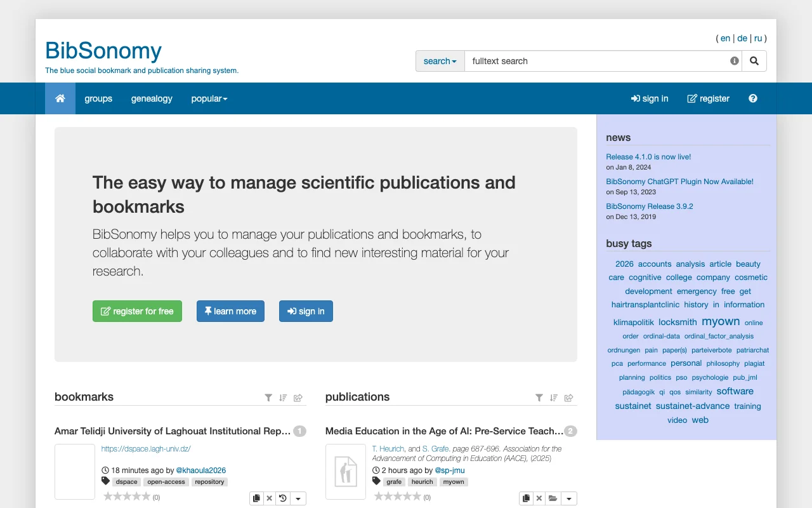Click the learn more button
Image resolution: width=812 pixels, height=508 pixels.
pos(230,311)
